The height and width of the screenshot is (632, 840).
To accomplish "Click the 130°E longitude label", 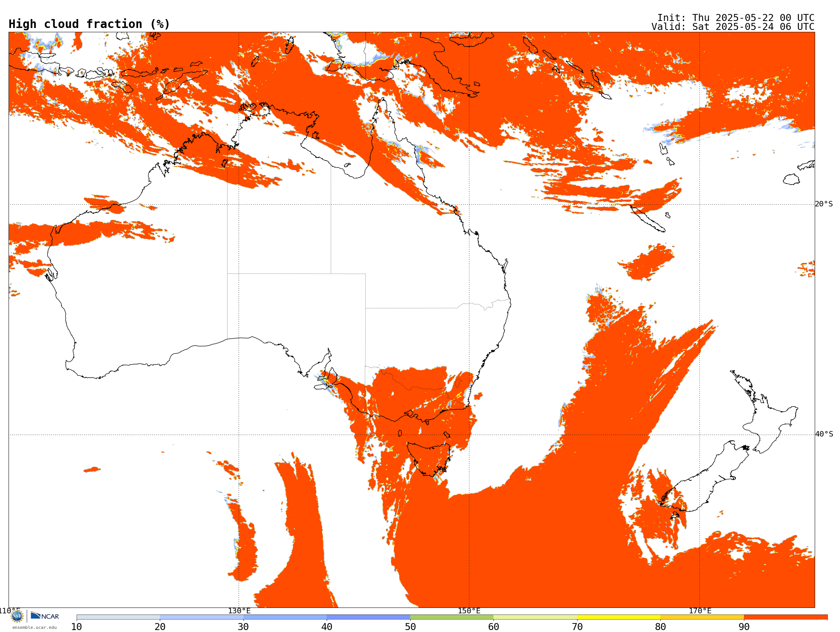I will (x=239, y=611).
